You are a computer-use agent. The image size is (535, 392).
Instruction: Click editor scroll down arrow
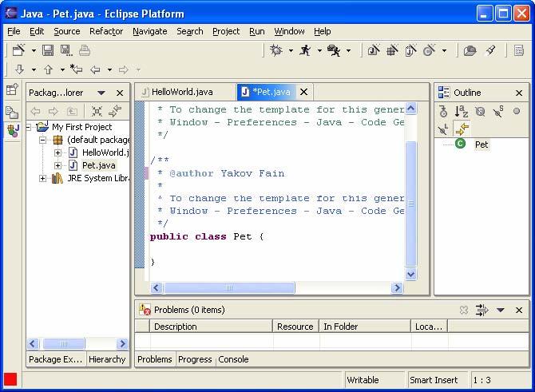(410, 274)
